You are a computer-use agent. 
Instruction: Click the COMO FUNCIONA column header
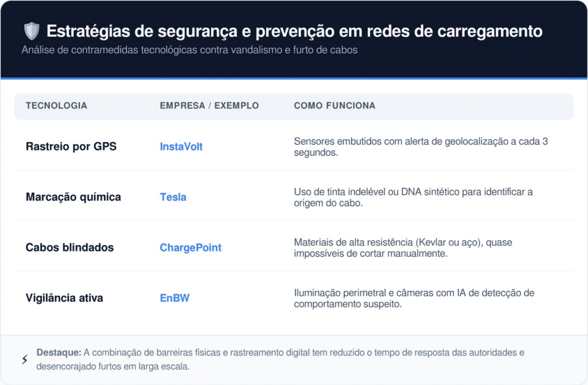click(x=334, y=106)
